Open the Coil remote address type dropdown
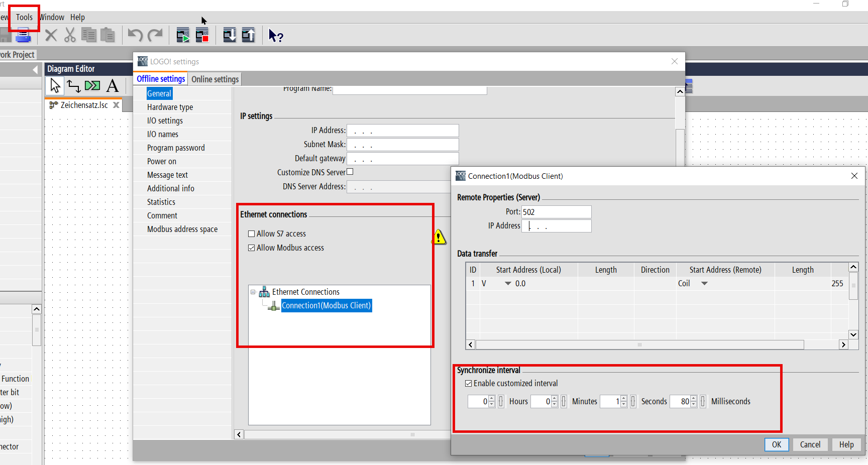 [x=704, y=284]
